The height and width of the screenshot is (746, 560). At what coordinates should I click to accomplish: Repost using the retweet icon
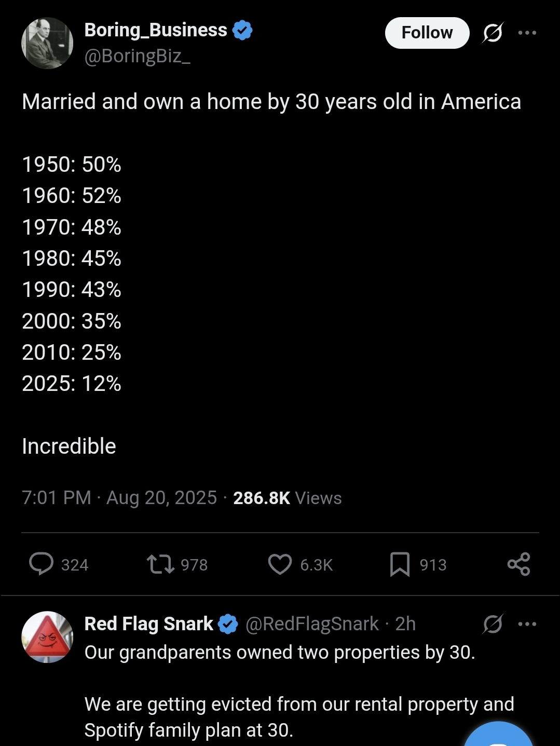pyautogui.click(x=160, y=564)
